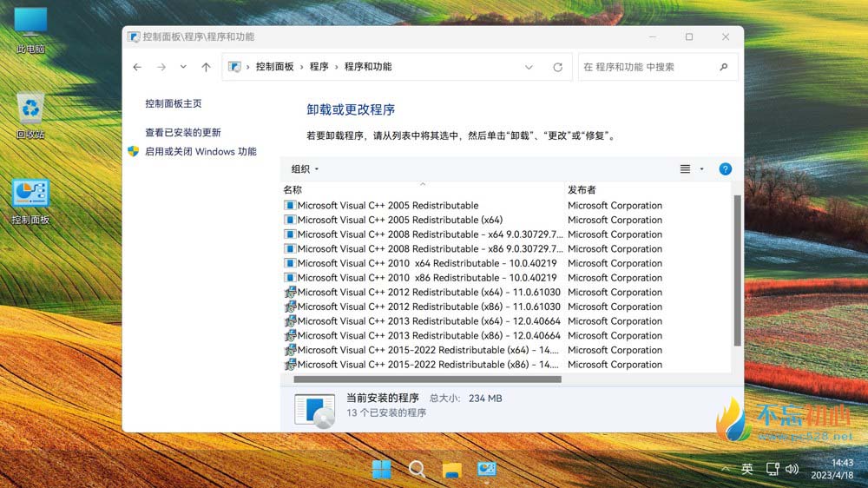Sort by 名称 column header
The width and height of the screenshot is (868, 488).
pyautogui.click(x=423, y=189)
